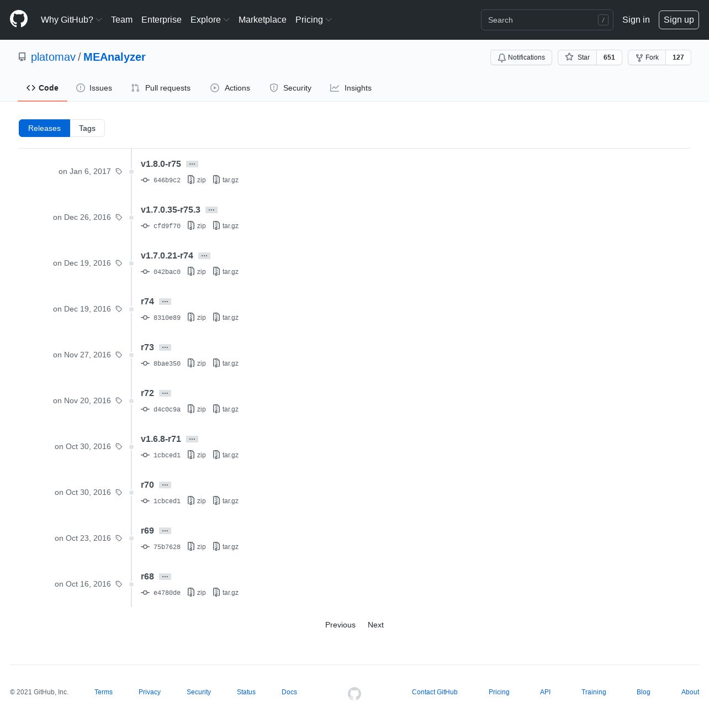This screenshot has height=728, width=709.
Task: Open Contact GitHub footer link
Action: click(x=435, y=692)
